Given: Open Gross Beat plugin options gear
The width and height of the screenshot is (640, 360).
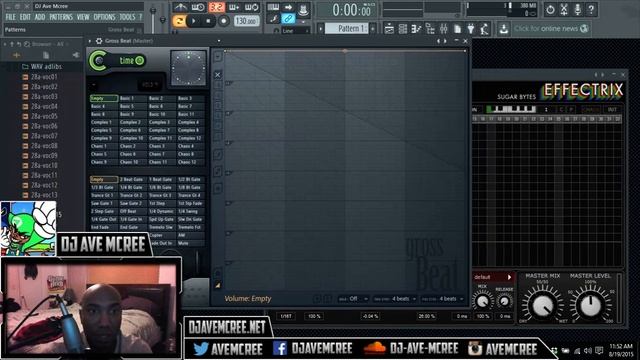Looking at the screenshot, I should (x=99, y=41).
